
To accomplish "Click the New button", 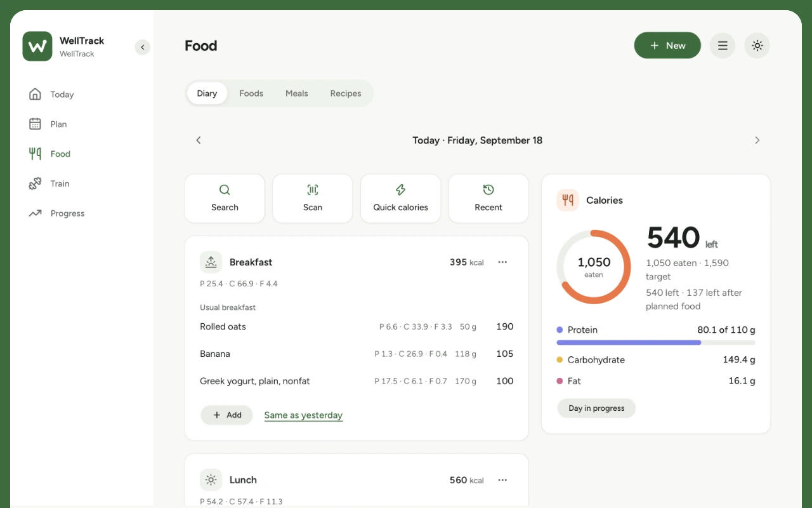I will 667,46.
